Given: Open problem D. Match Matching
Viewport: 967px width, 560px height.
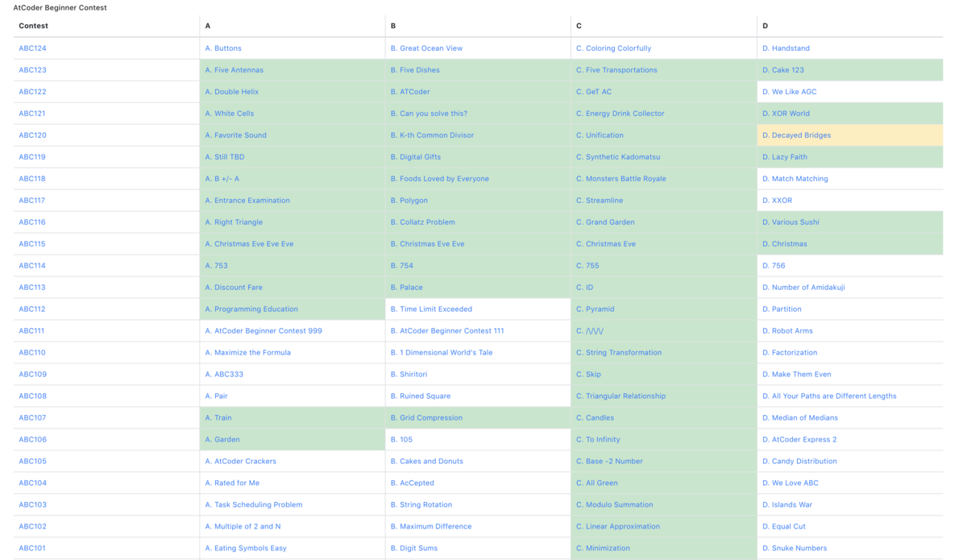Looking at the screenshot, I should click(795, 179).
